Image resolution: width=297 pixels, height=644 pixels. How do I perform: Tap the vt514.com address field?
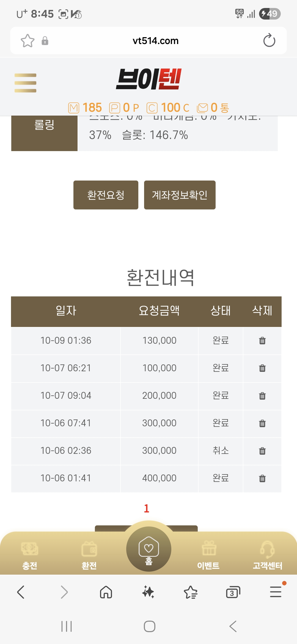tap(155, 41)
